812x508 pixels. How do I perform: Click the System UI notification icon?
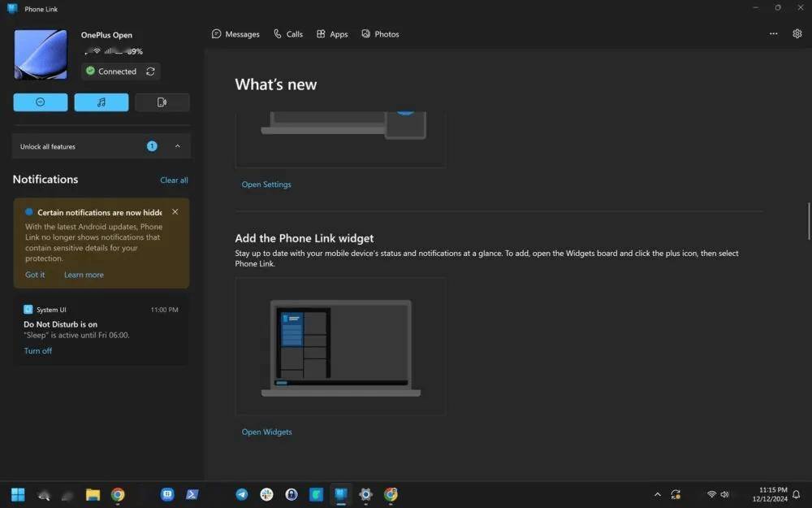click(x=28, y=310)
